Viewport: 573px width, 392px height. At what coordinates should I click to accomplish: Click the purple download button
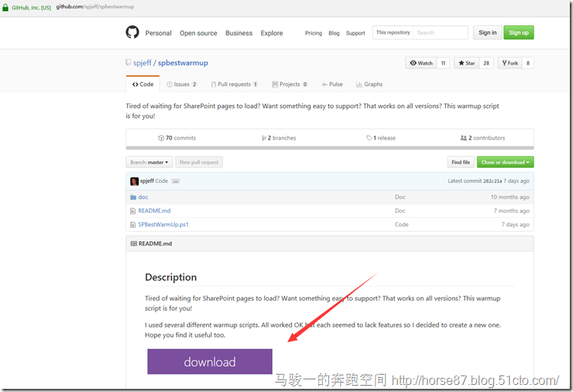pyautogui.click(x=210, y=362)
